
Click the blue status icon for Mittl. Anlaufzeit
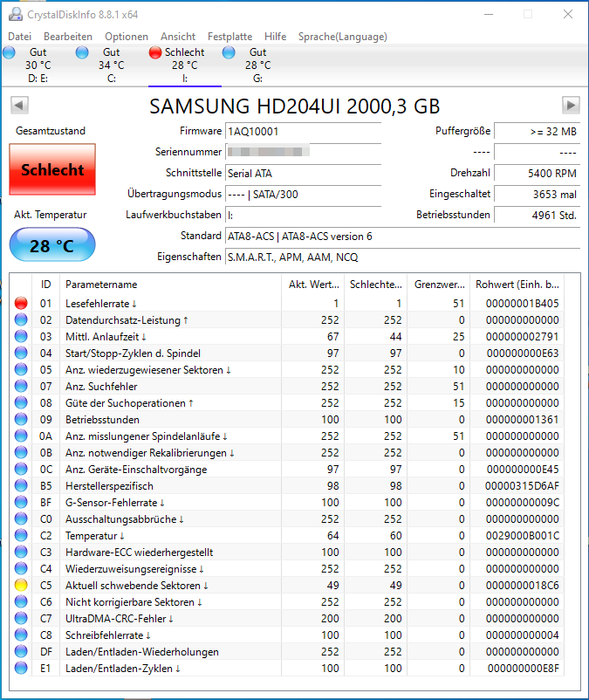[x=21, y=337]
